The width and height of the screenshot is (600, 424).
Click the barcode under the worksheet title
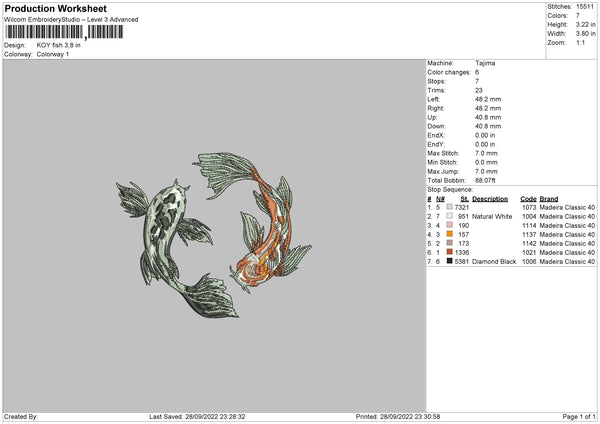pyautogui.click(x=64, y=32)
